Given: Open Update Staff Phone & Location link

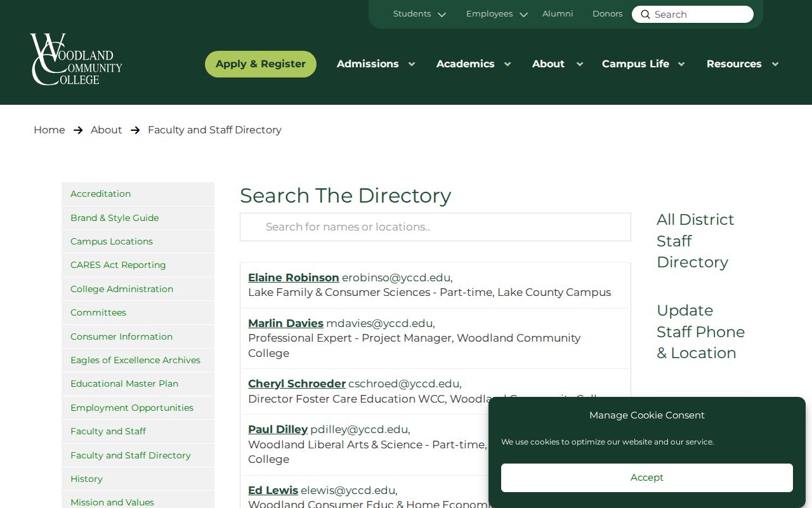Looking at the screenshot, I should coord(700,331).
